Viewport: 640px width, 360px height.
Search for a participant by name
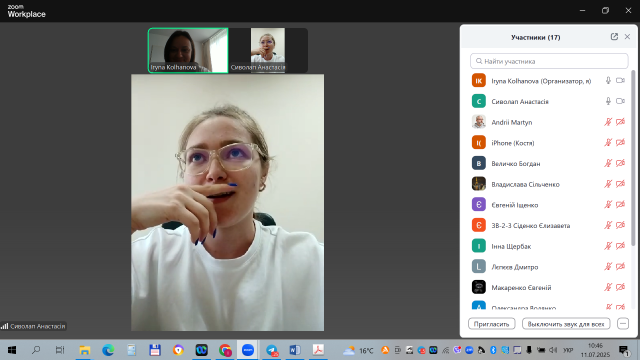[549, 61]
